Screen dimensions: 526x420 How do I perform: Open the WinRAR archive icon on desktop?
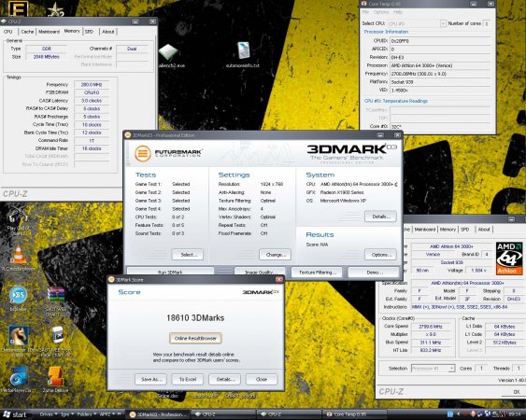pyautogui.click(x=56, y=295)
